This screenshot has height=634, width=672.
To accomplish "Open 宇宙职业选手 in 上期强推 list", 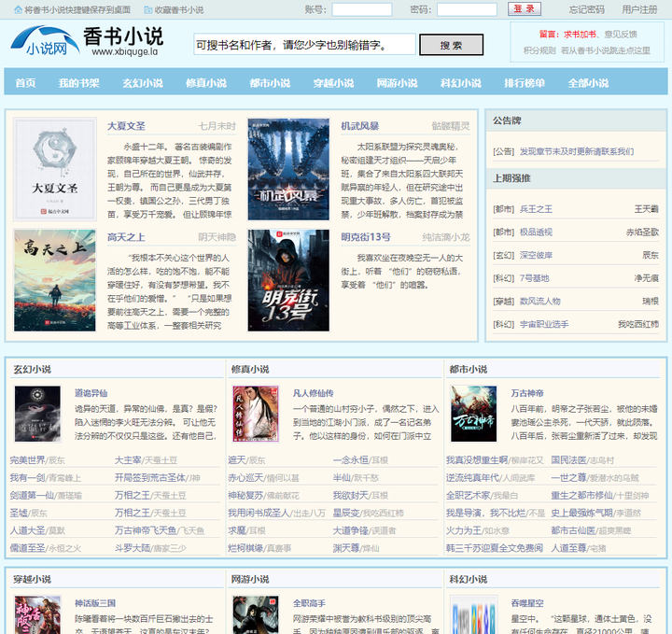I will pyautogui.click(x=544, y=324).
